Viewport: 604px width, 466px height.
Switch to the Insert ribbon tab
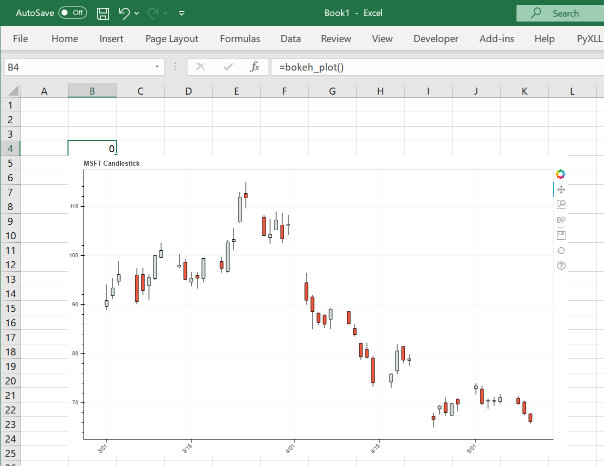(111, 39)
